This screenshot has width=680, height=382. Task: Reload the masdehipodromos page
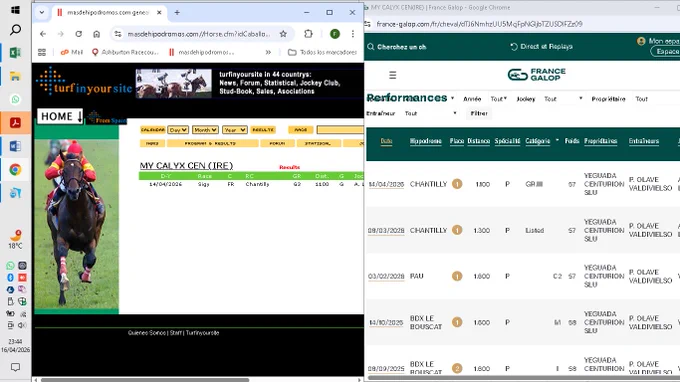click(x=78, y=34)
